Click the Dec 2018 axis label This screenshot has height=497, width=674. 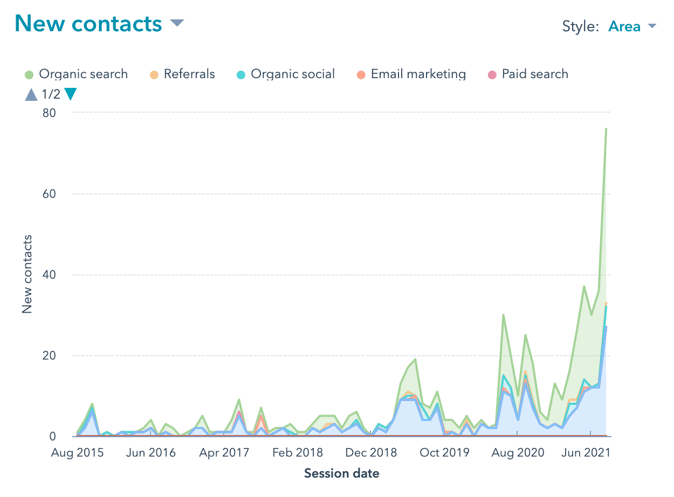[371, 453]
